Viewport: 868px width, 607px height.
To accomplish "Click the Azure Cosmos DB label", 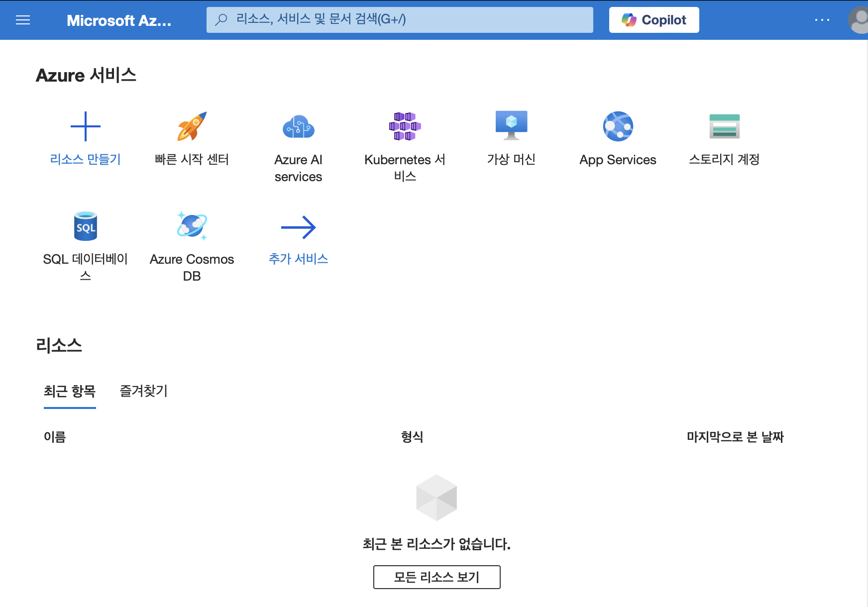I will 192,268.
